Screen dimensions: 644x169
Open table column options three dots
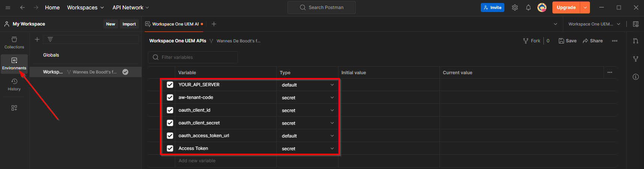610,72
